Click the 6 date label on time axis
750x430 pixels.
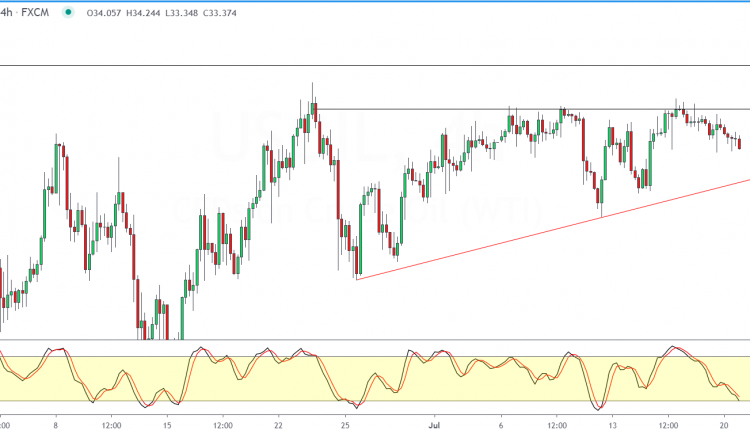point(501,425)
